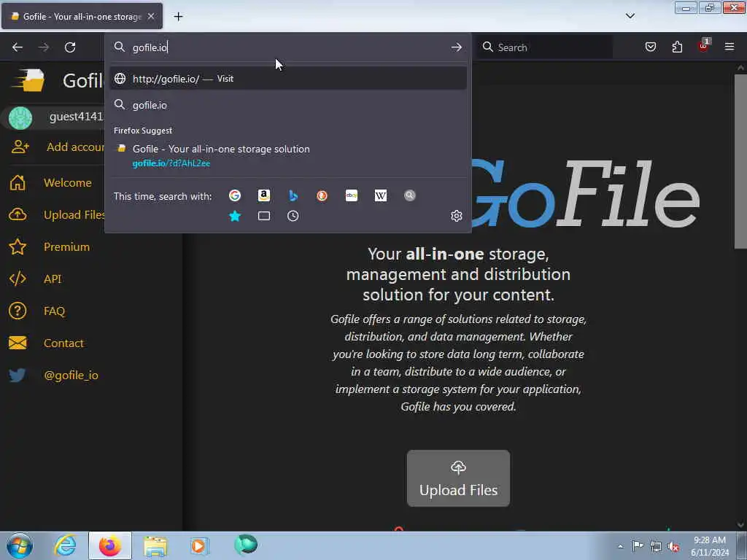Search history with the clock icon
The image size is (747, 560).
pyautogui.click(x=293, y=216)
